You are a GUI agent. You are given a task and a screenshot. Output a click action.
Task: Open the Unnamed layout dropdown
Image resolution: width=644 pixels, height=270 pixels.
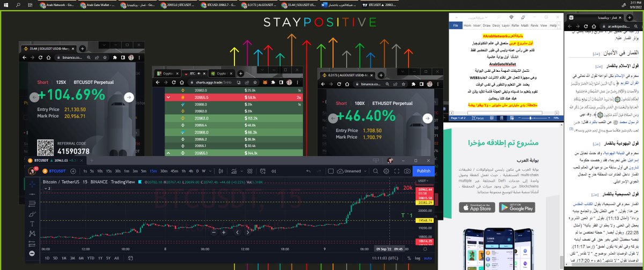(352, 171)
